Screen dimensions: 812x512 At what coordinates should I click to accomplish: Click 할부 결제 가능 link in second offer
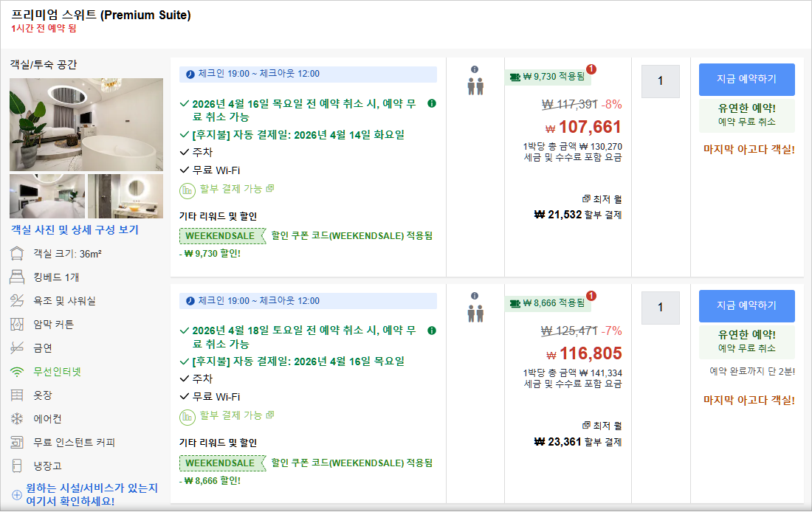pyautogui.click(x=230, y=415)
